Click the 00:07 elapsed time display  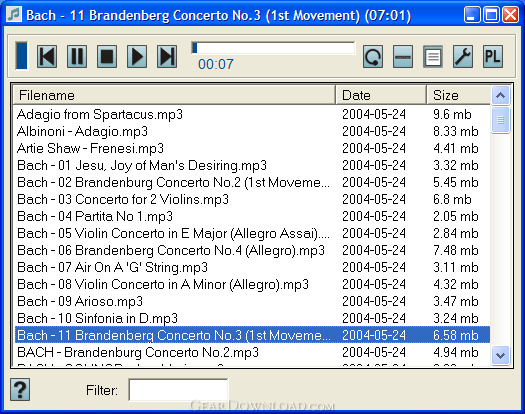tap(216, 64)
